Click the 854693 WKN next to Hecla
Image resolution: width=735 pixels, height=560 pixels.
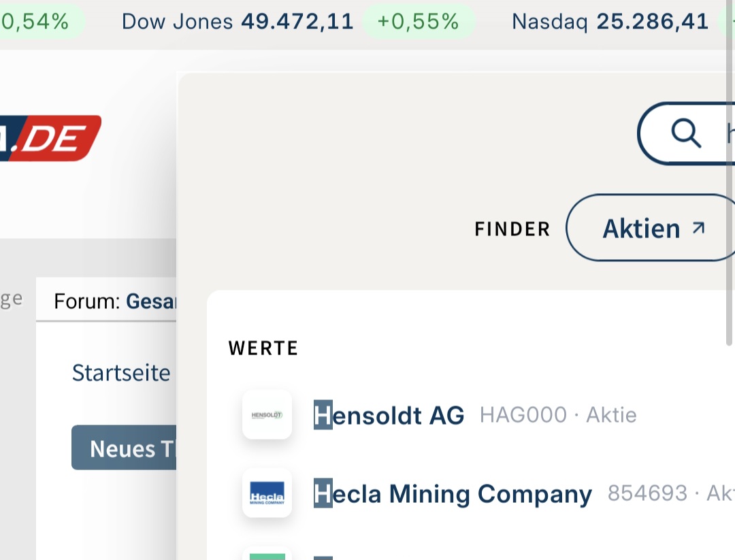(x=647, y=494)
